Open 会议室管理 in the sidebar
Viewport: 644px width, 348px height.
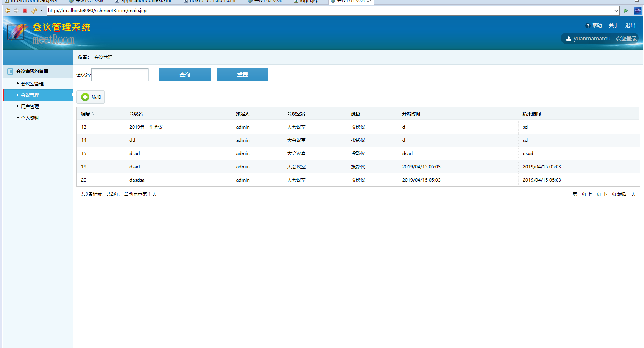coord(32,84)
